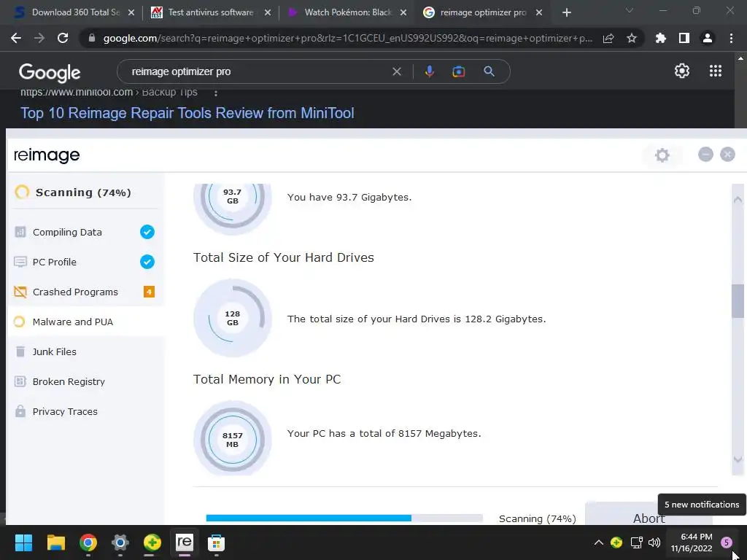The width and height of the screenshot is (747, 560).
Task: Open the 360 Total Security taskbar icon
Action: tap(152, 542)
